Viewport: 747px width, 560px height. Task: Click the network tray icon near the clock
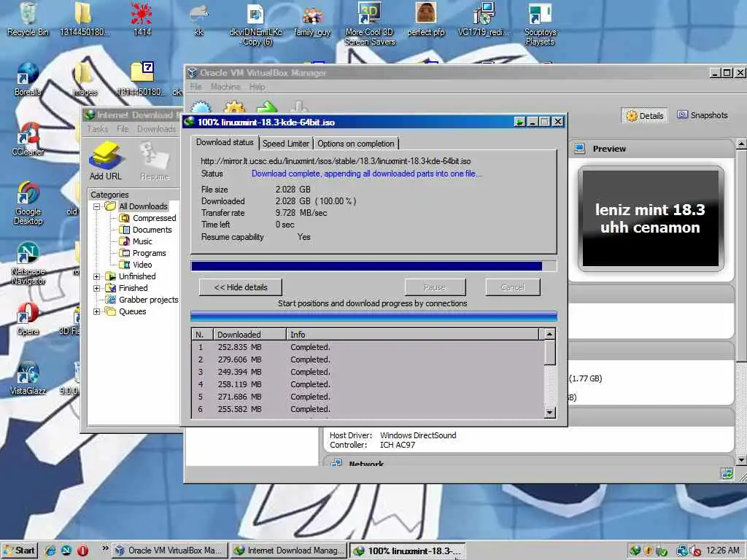click(681, 551)
